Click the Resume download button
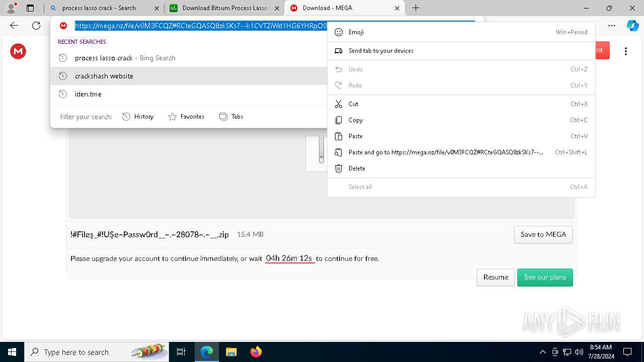 click(x=496, y=278)
